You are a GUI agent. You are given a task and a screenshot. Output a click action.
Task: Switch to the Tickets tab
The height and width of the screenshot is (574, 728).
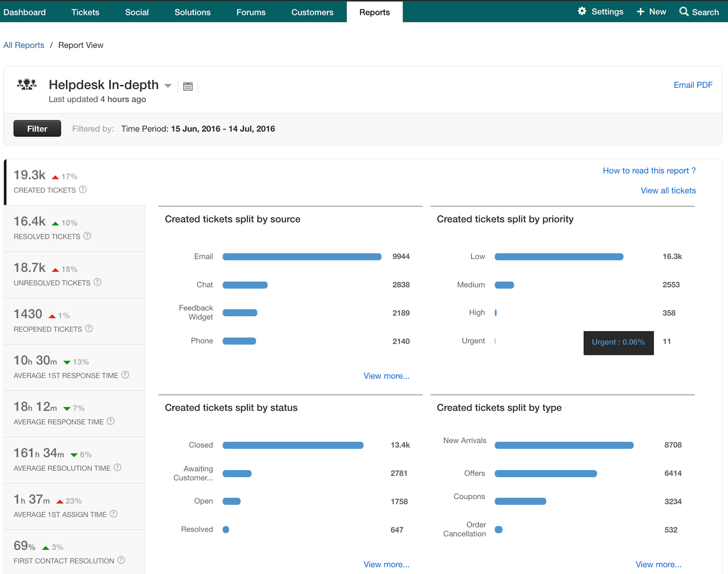click(85, 12)
